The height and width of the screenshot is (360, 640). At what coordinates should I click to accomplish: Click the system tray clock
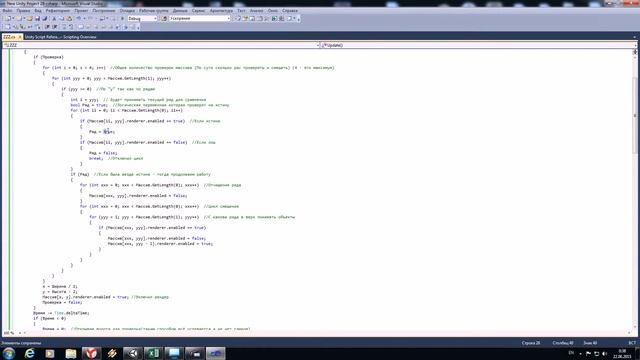(x=622, y=353)
